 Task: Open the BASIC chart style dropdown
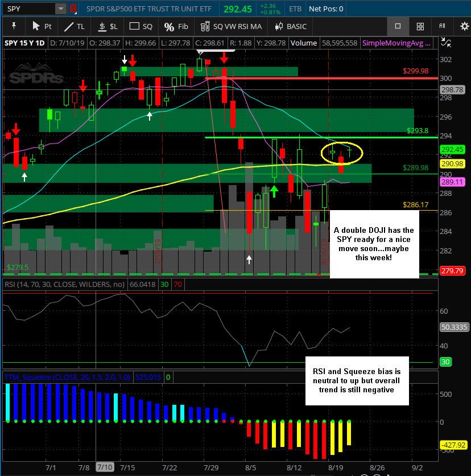(291, 26)
